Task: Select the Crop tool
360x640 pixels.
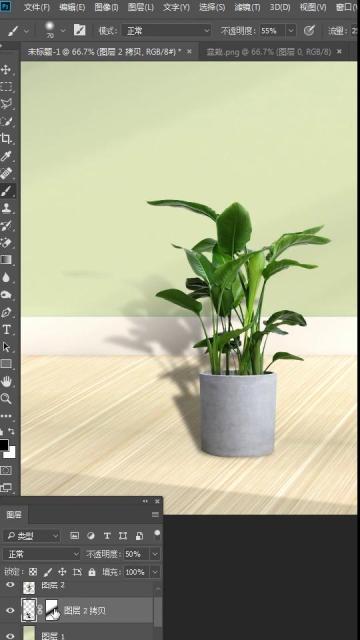Action: pos(6,138)
